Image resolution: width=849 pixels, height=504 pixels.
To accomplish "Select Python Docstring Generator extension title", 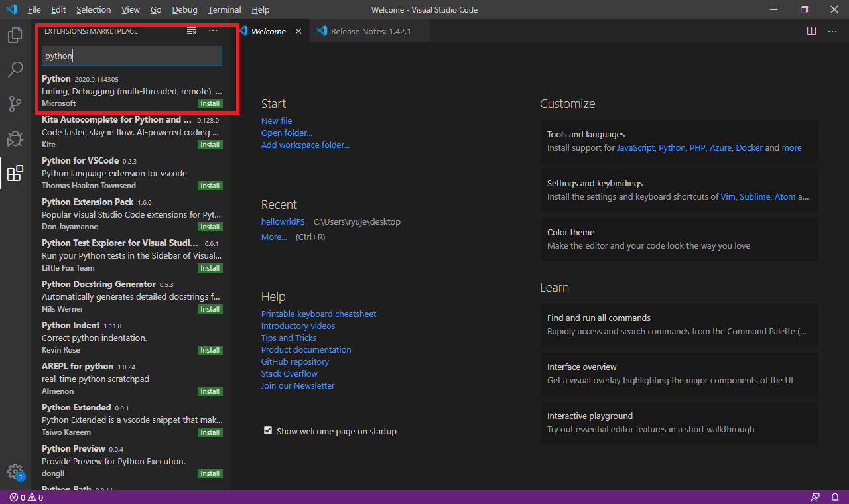I will click(98, 284).
